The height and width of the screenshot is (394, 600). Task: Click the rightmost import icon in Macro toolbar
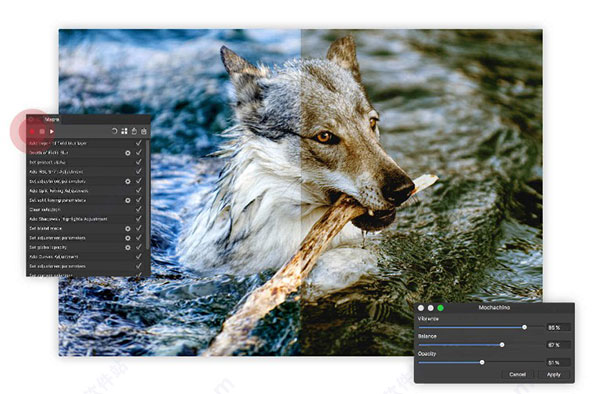(x=144, y=131)
